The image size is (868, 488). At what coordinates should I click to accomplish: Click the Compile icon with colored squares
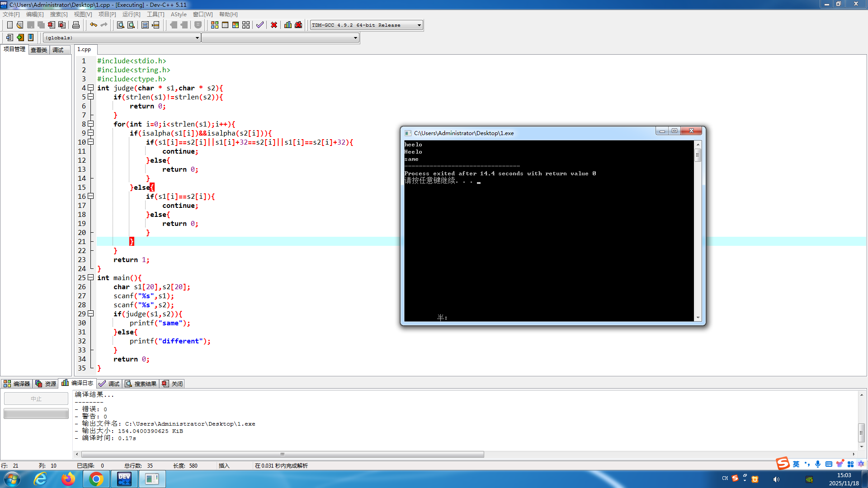[215, 25]
